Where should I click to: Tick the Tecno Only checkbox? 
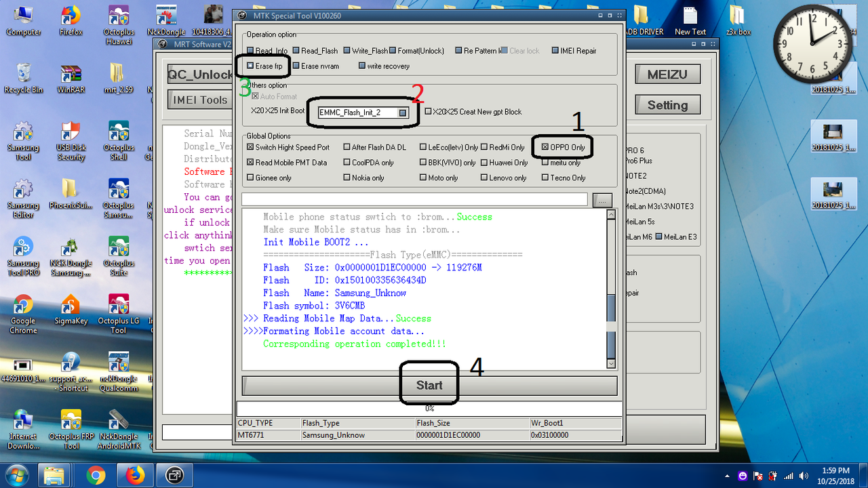coord(545,178)
